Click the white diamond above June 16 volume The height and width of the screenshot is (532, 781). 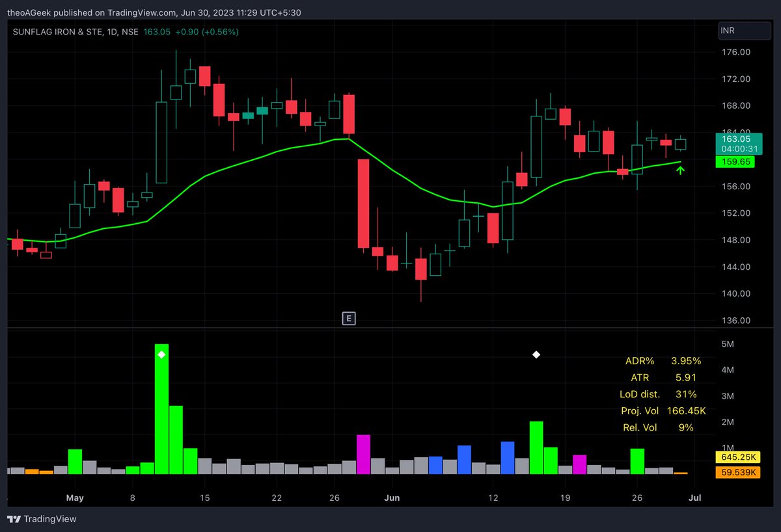tap(536, 354)
